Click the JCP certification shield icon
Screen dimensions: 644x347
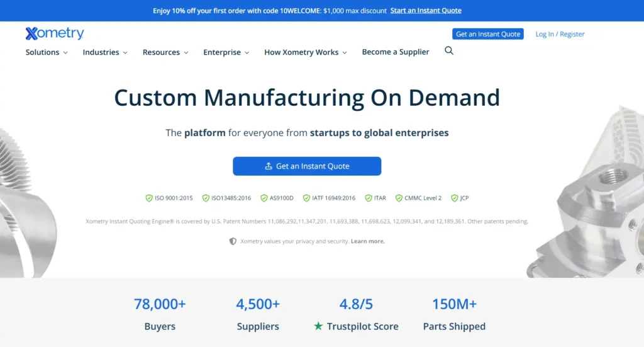click(454, 198)
